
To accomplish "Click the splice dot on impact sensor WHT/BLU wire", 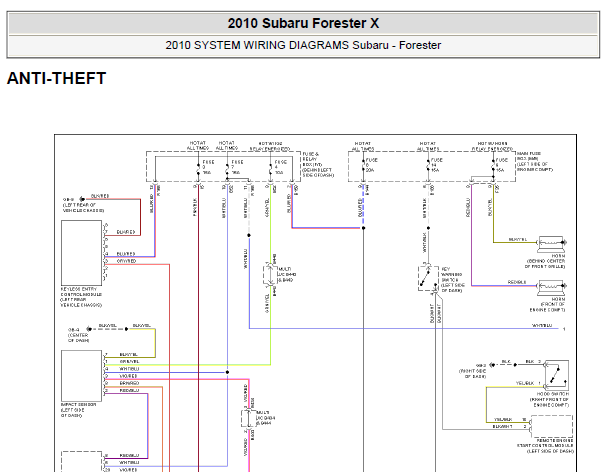I will click(x=227, y=372).
